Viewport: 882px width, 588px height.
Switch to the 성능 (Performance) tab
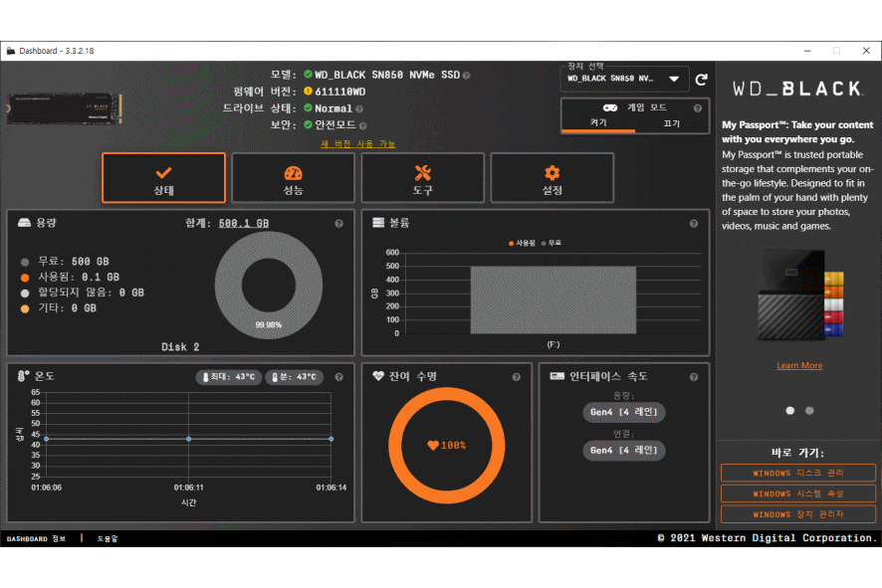(293, 178)
